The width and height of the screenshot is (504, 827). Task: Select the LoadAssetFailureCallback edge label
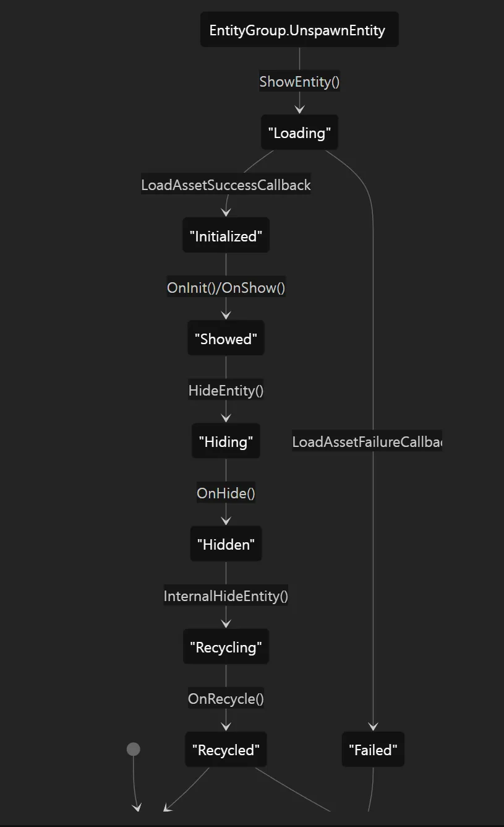point(367,441)
